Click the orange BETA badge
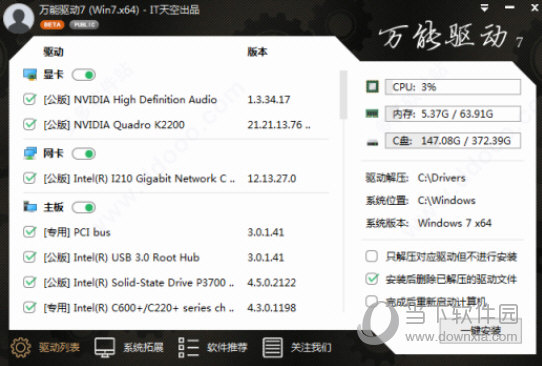Image resolution: width=542 pixels, height=366 pixels. pyautogui.click(x=52, y=25)
